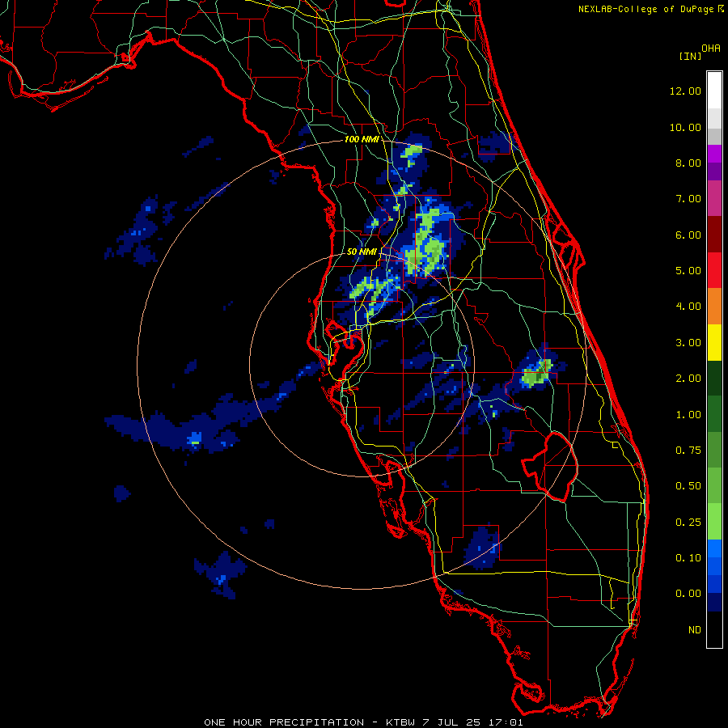This screenshot has height=728, width=728.
Task: Click the black ND swatch at legend bottom
Action: (x=714, y=629)
